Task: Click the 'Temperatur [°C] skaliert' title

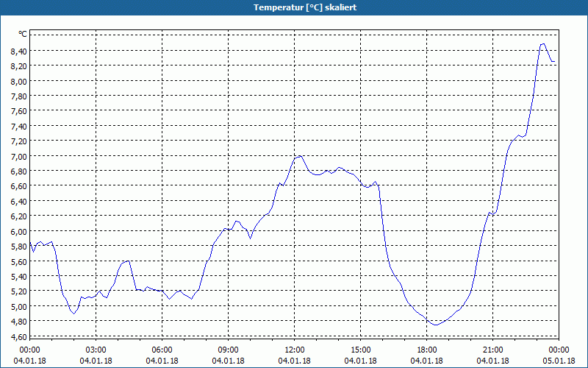Action: tap(305, 7)
